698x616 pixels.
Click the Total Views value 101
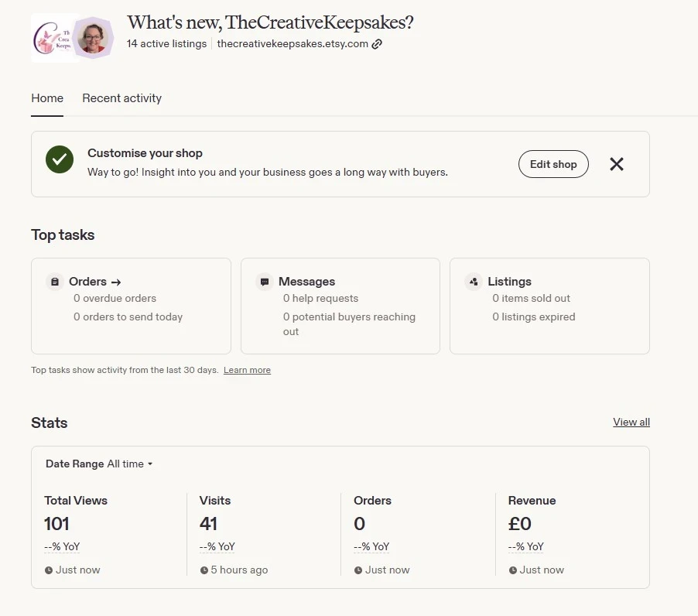(56, 524)
